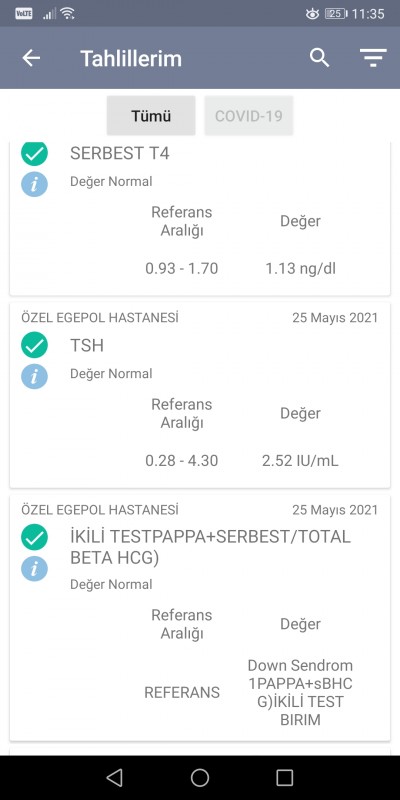Image resolution: width=400 pixels, height=800 pixels.
Task: Open the filter icon in the header
Action: tap(373, 58)
